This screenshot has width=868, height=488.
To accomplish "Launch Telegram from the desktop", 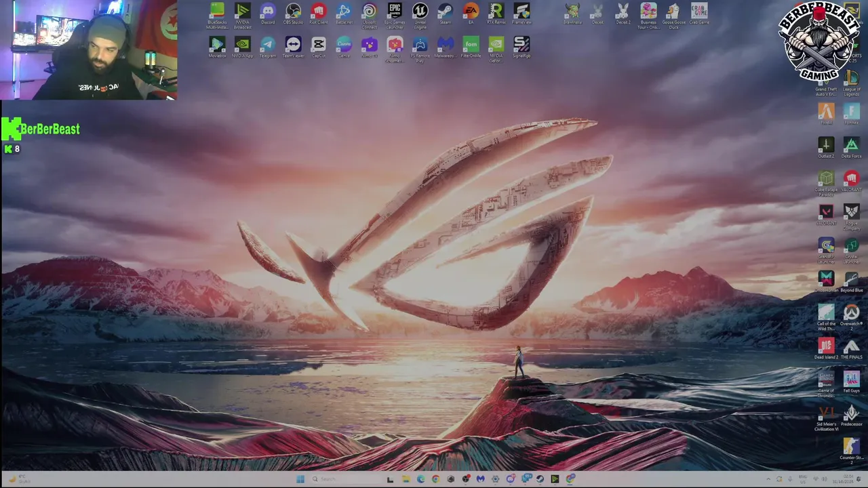I will tap(268, 47).
